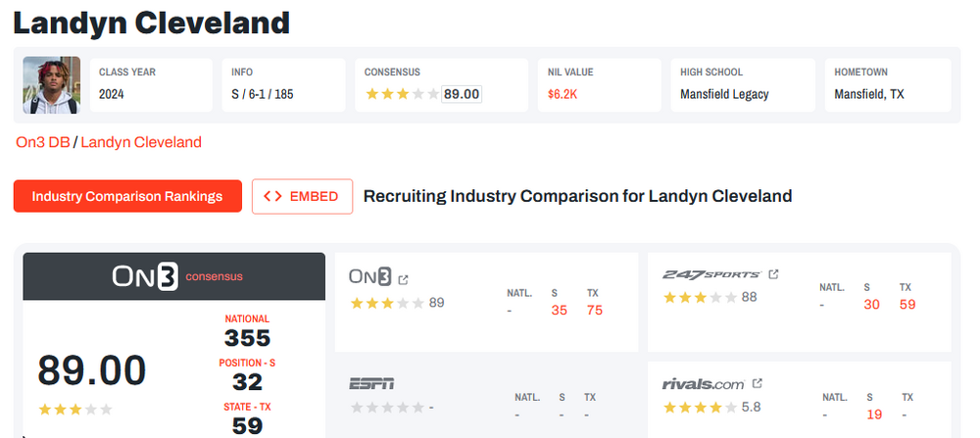Click the rivals.com safety rank 19
This screenshot has width=980, height=438.
tap(874, 414)
